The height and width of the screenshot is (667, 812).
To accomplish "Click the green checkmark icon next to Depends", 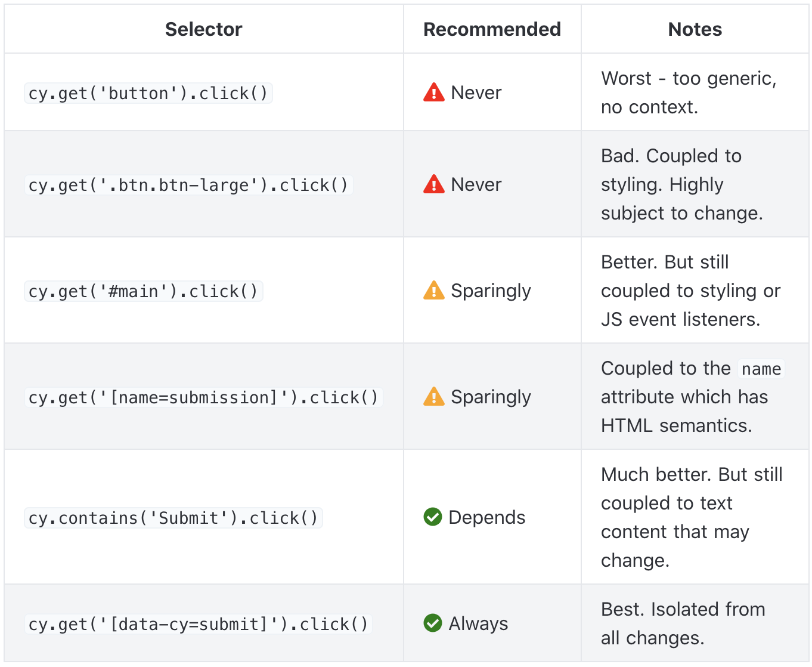I will (432, 517).
